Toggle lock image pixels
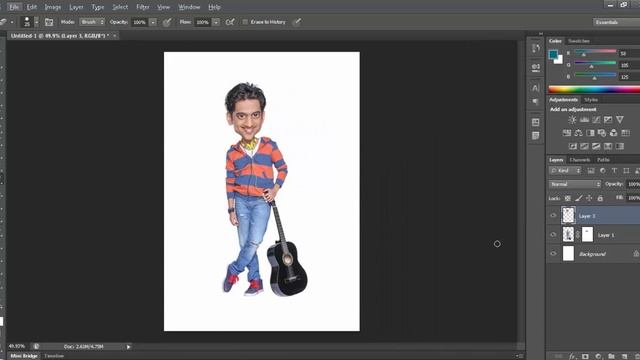 pos(578,198)
